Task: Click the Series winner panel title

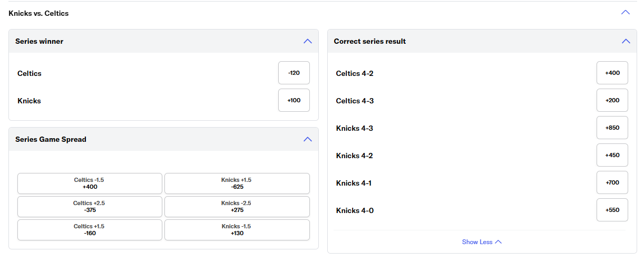Action: pos(39,41)
